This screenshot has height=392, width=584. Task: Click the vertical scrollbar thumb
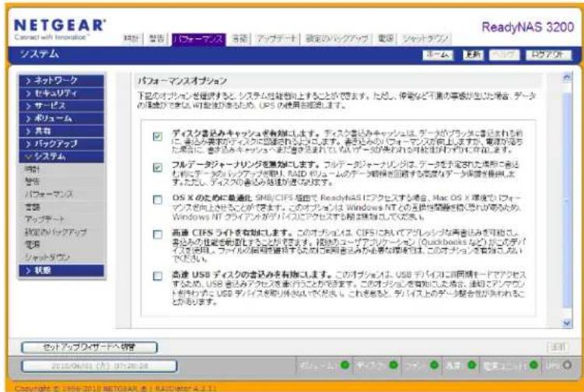[567, 201]
